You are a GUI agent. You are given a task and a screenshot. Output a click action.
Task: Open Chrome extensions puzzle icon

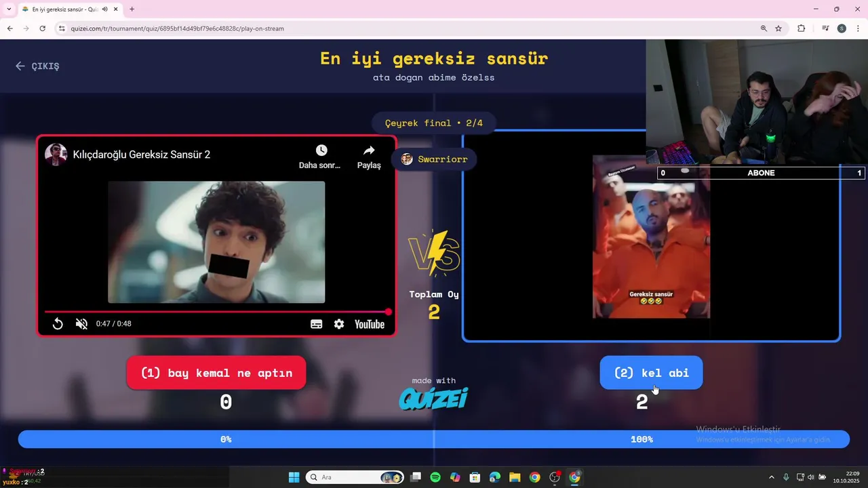pyautogui.click(x=801, y=28)
